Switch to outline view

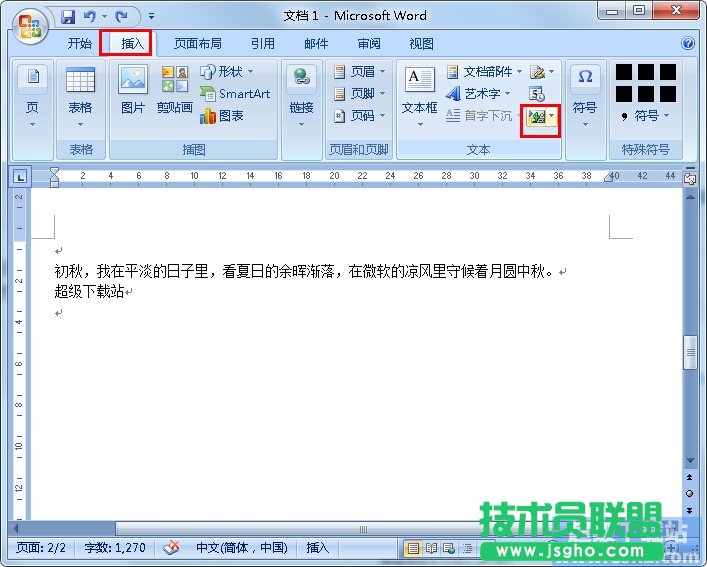(467, 548)
